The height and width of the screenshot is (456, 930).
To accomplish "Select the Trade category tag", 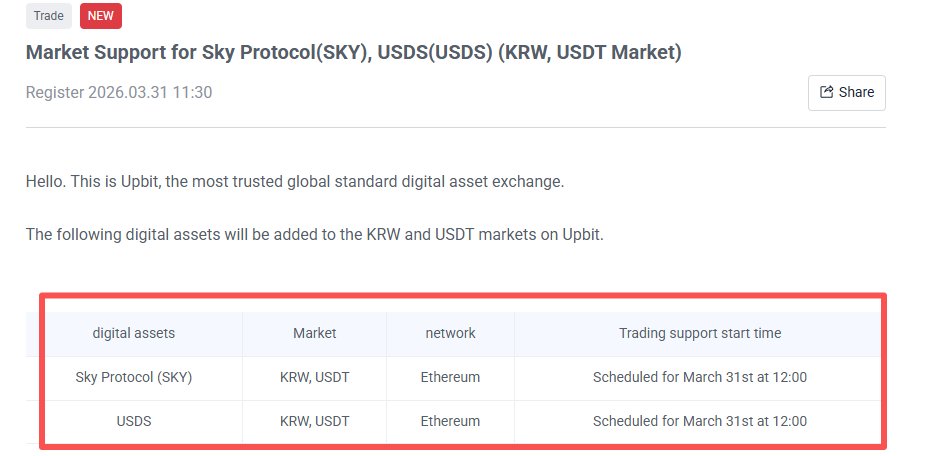I will point(48,16).
